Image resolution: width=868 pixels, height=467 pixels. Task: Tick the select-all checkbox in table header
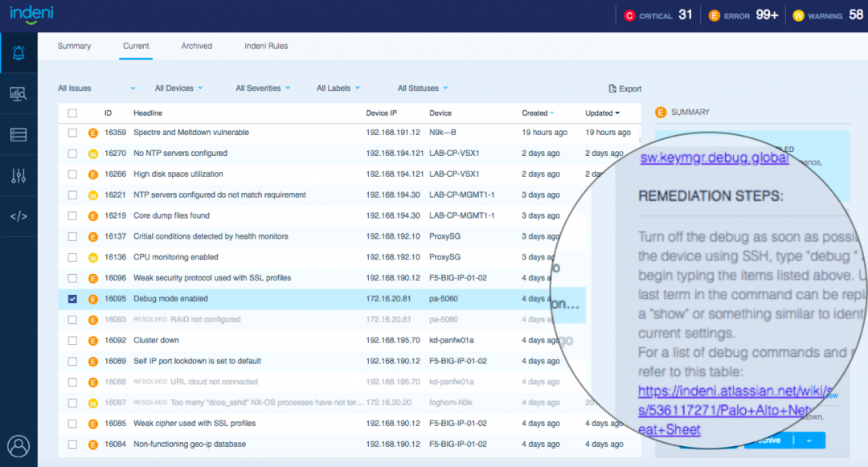point(72,113)
